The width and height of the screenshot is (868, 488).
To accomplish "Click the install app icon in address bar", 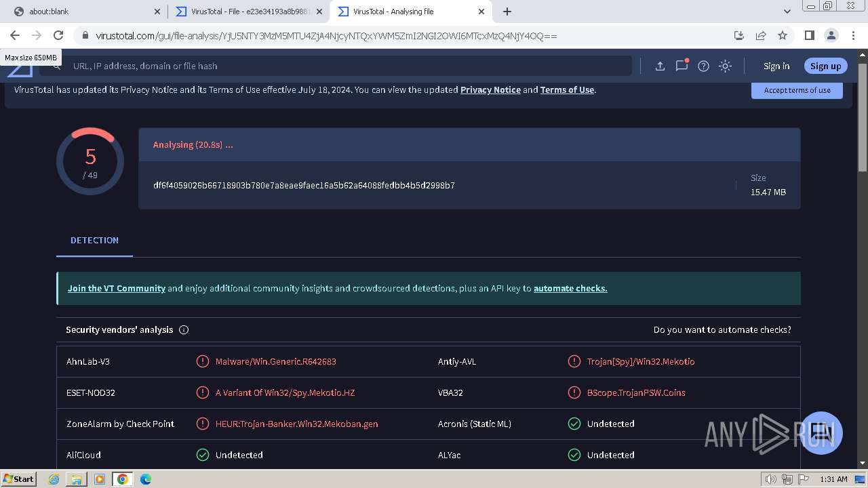I will pyautogui.click(x=739, y=35).
